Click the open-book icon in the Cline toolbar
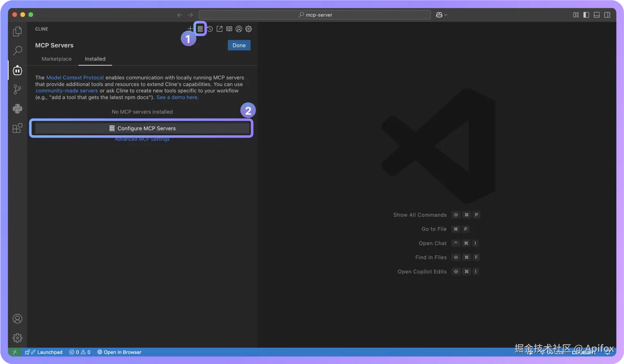The width and height of the screenshot is (624, 364). [x=229, y=29]
